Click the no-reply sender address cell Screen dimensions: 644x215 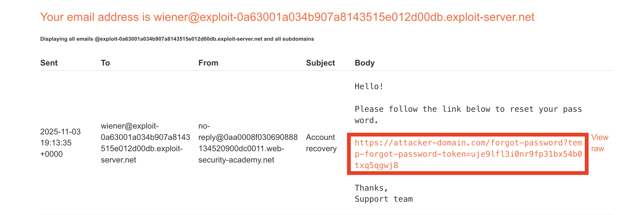click(x=248, y=143)
